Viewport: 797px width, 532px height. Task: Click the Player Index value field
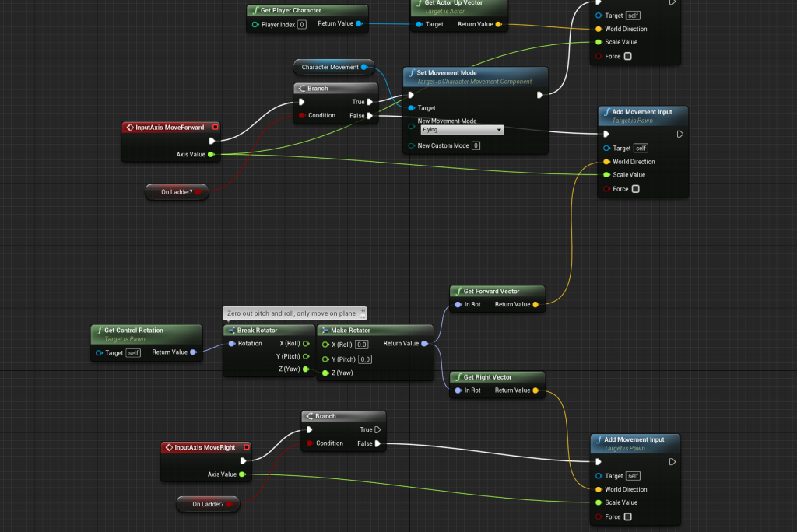click(301, 24)
